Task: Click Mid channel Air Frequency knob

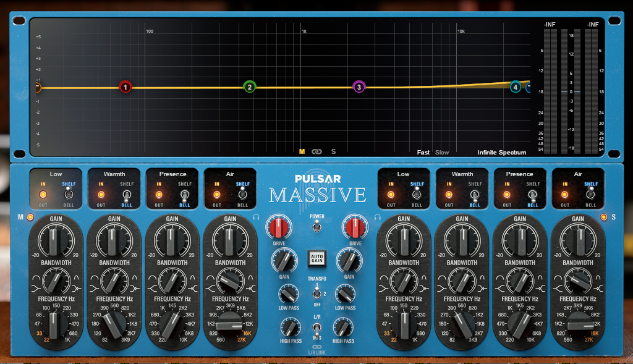Action: coord(230,324)
